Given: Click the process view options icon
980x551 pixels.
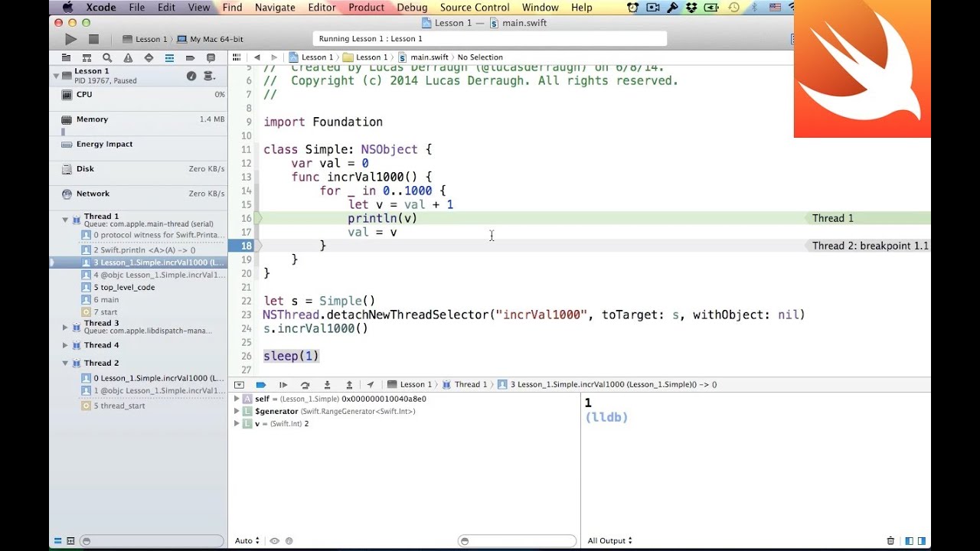Looking at the screenshot, I should point(208,76).
